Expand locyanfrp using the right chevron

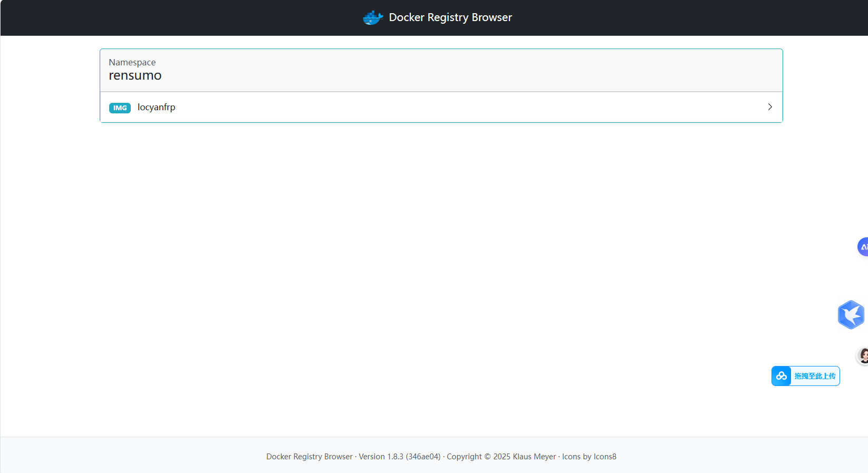(770, 107)
